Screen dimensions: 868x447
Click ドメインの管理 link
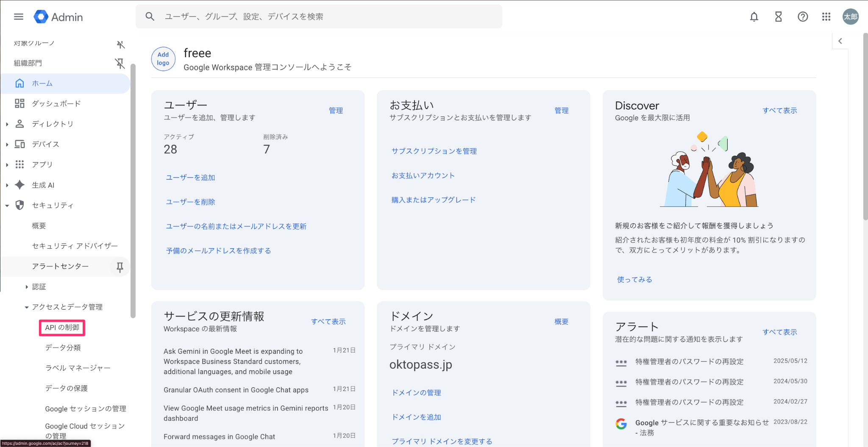[416, 392]
